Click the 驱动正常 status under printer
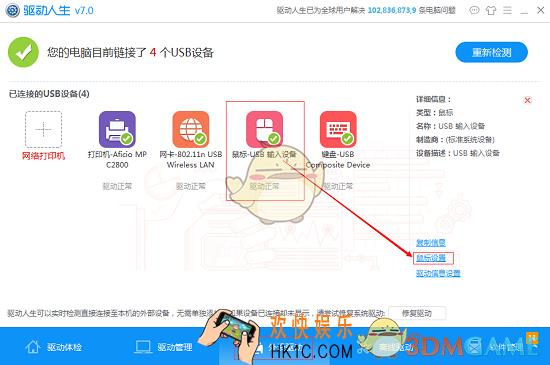The image size is (550, 365). pyautogui.click(x=117, y=186)
